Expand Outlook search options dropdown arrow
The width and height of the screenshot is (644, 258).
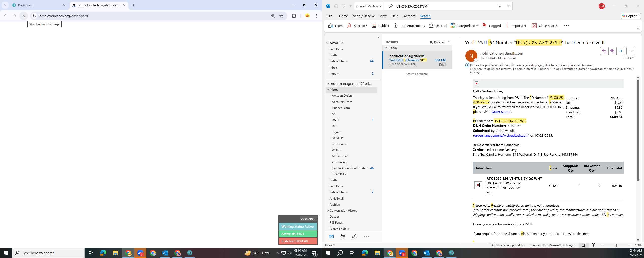point(500,6)
